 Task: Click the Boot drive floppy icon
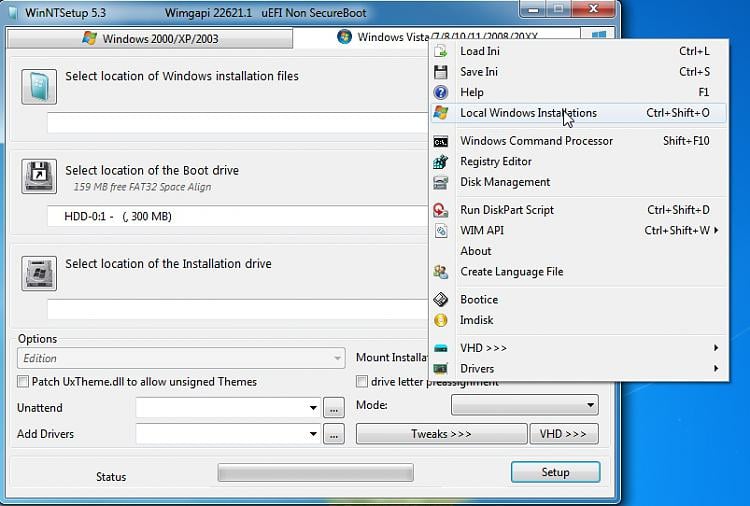tap(39, 176)
